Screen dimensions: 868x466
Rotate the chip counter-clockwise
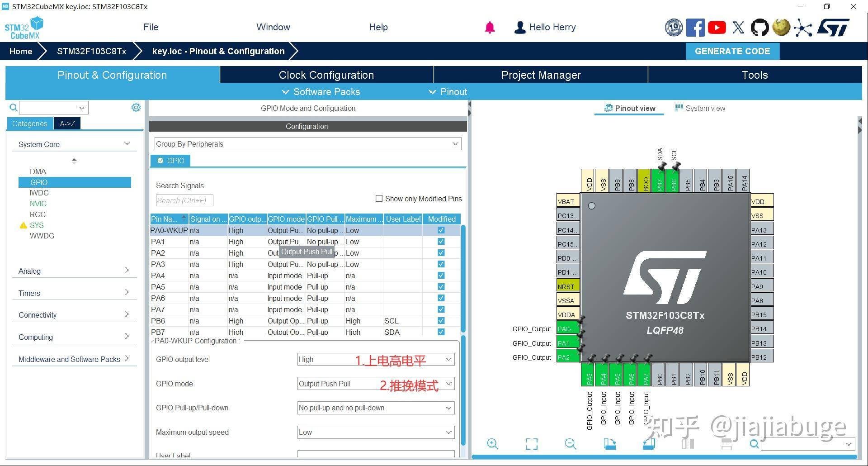649,444
